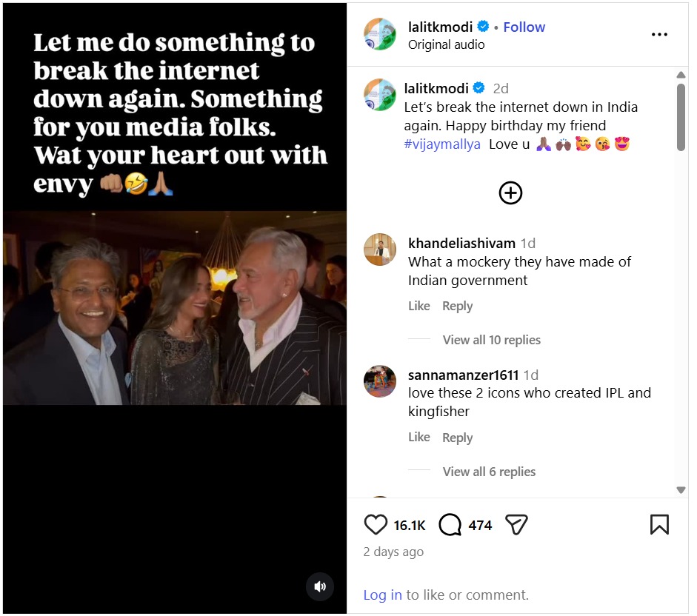The image size is (697, 616).
Task: Click the video of people at party
Action: pyautogui.click(x=175, y=308)
